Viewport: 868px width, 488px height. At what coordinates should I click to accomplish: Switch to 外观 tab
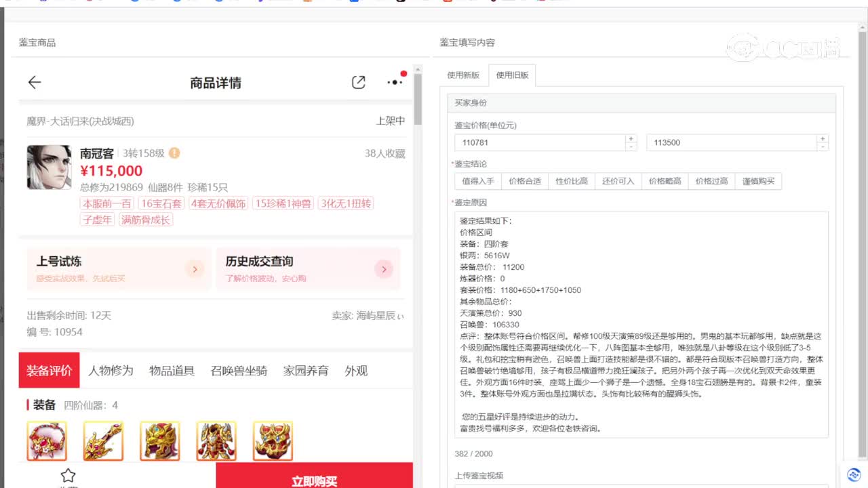356,371
